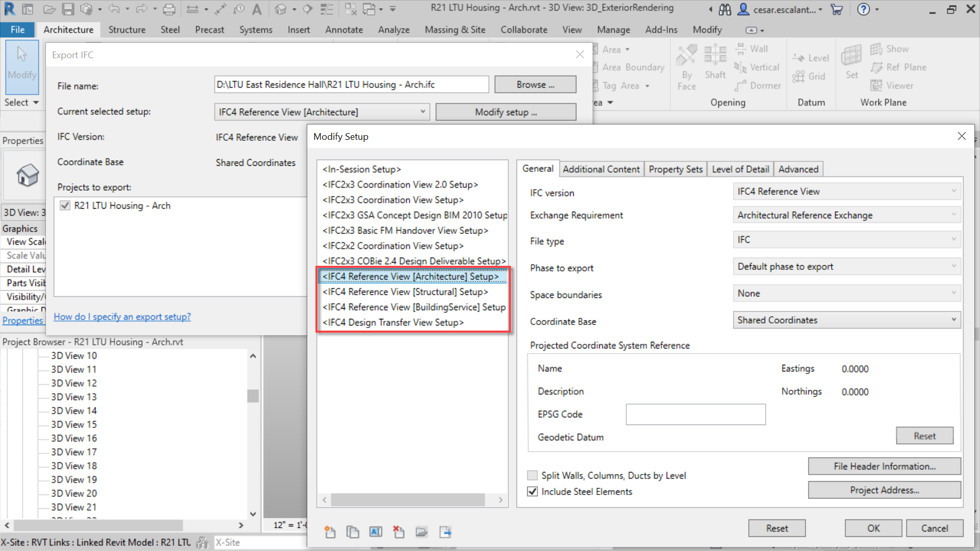This screenshot has width=980, height=551.
Task: Delete setup with the red X page icon
Action: pyautogui.click(x=399, y=532)
